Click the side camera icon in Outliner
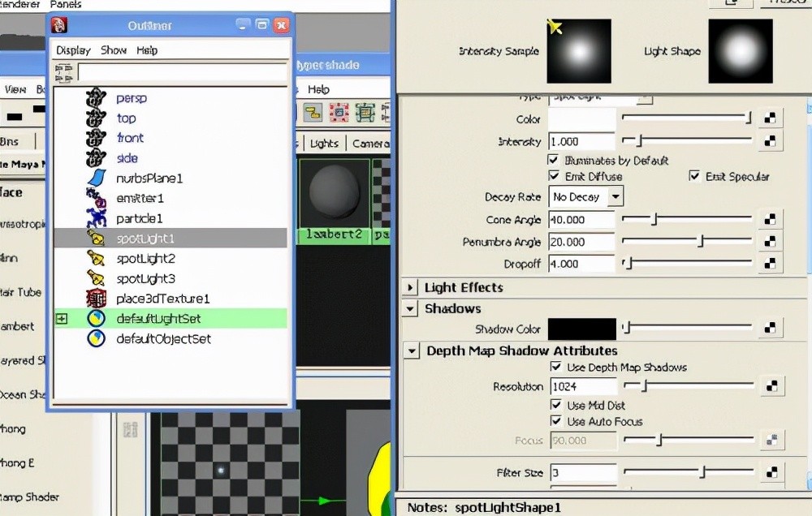The height and width of the screenshot is (516, 812). coord(96,158)
